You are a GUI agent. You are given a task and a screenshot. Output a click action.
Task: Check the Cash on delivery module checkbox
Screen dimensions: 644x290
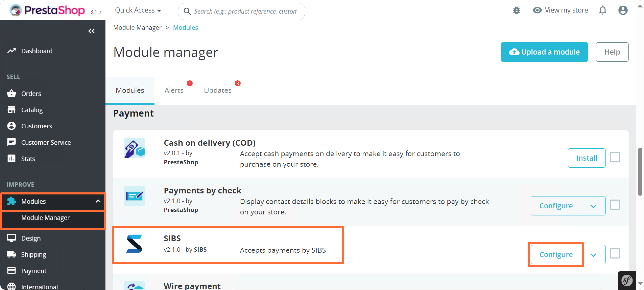tap(615, 157)
